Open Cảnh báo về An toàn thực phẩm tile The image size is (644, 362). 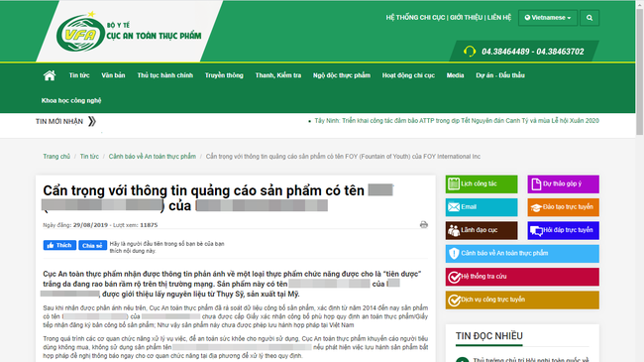522,254
